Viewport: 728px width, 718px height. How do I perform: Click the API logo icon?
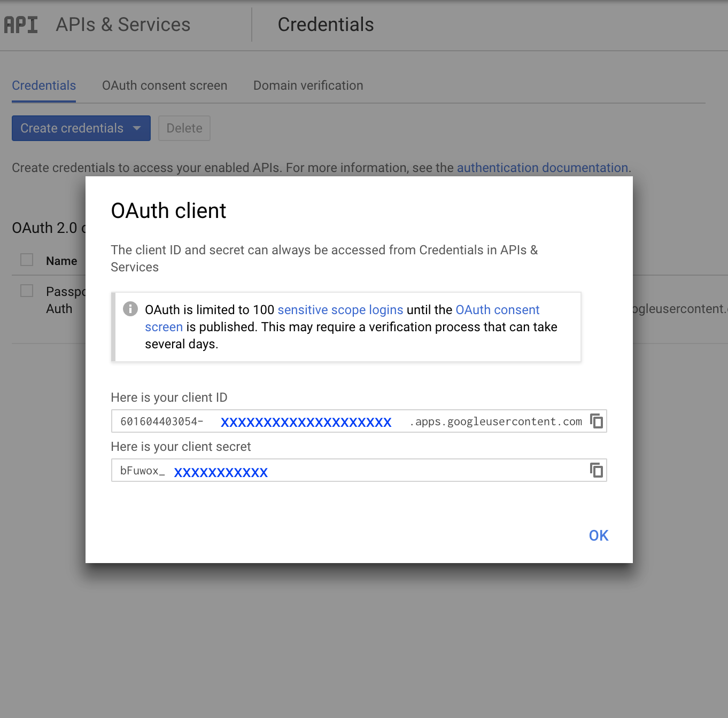click(x=21, y=25)
